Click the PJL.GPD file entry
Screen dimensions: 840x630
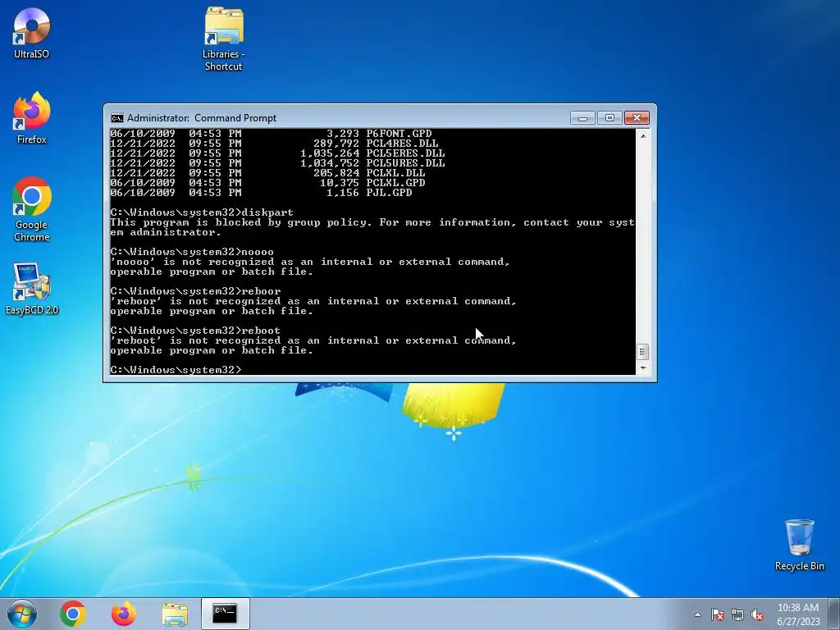(262, 192)
